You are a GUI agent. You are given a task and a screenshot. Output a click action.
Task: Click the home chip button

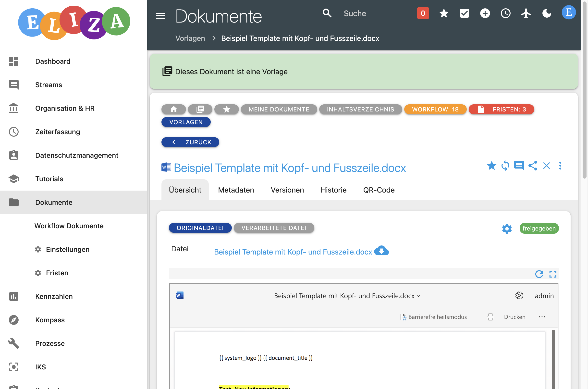(x=173, y=109)
